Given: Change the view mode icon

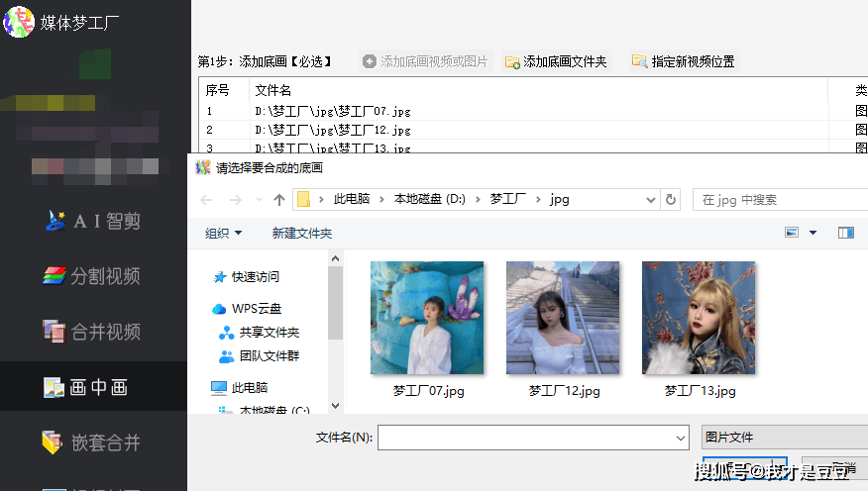Looking at the screenshot, I should click(x=792, y=233).
